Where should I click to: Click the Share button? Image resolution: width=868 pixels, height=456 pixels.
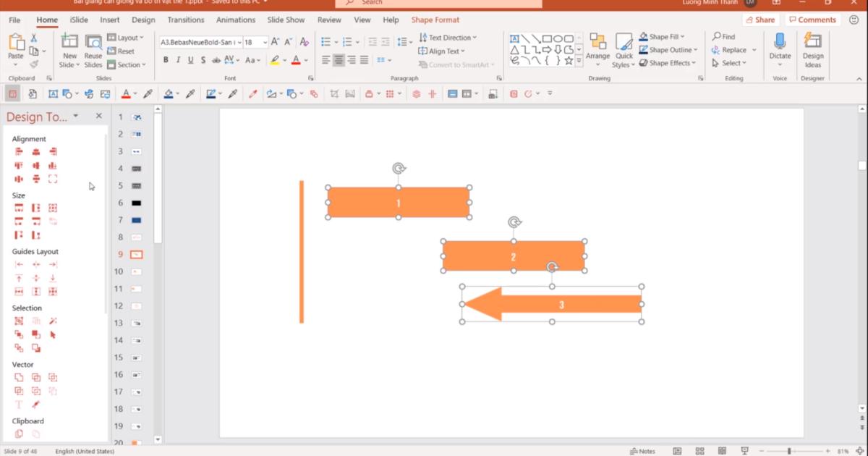click(760, 20)
